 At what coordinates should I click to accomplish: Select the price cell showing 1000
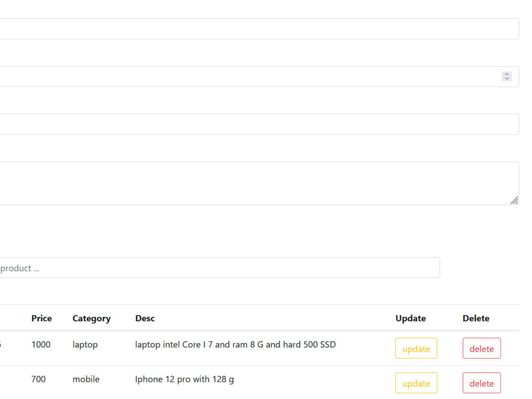(41, 344)
